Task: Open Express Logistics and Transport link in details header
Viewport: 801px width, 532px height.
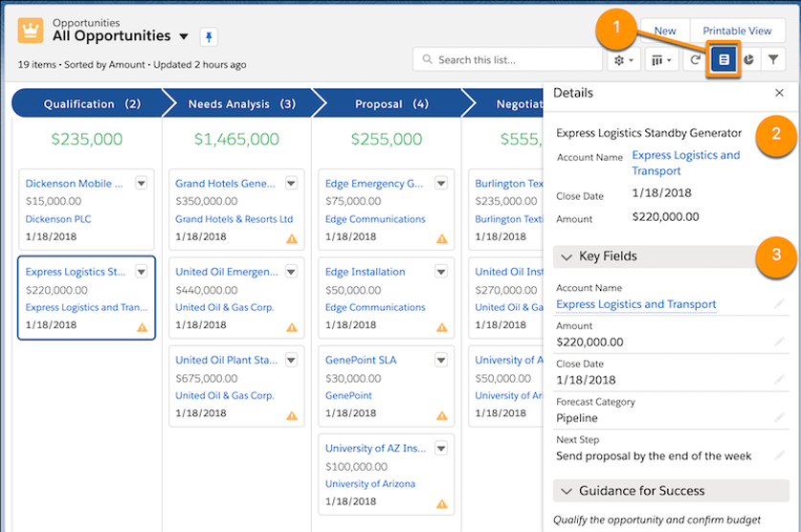Action: (685, 163)
